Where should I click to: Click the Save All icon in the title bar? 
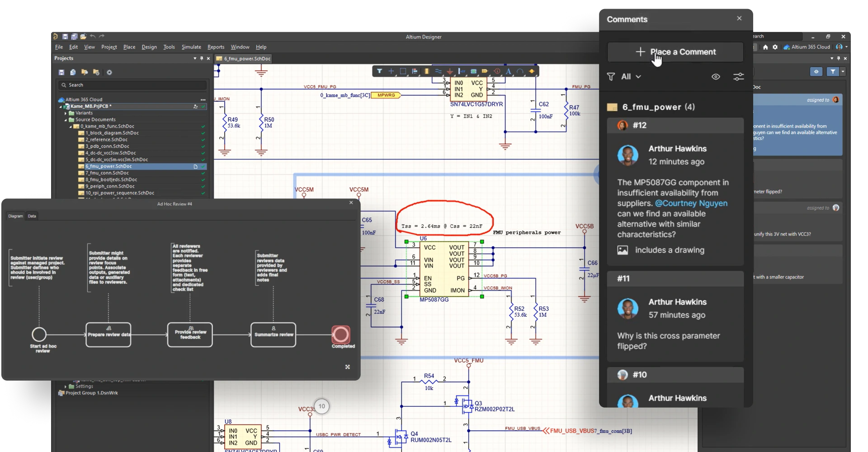(x=74, y=36)
